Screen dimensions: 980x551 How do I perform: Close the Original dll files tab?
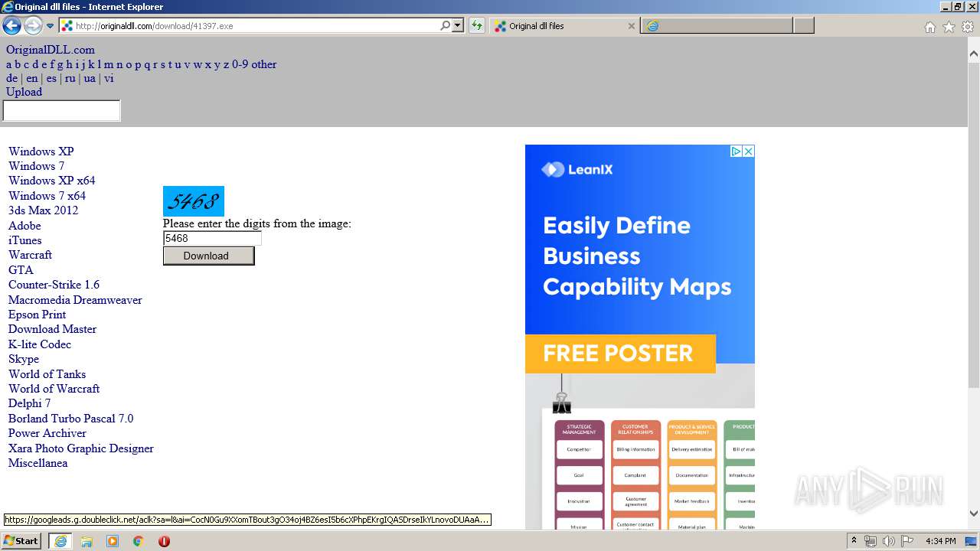631,26
